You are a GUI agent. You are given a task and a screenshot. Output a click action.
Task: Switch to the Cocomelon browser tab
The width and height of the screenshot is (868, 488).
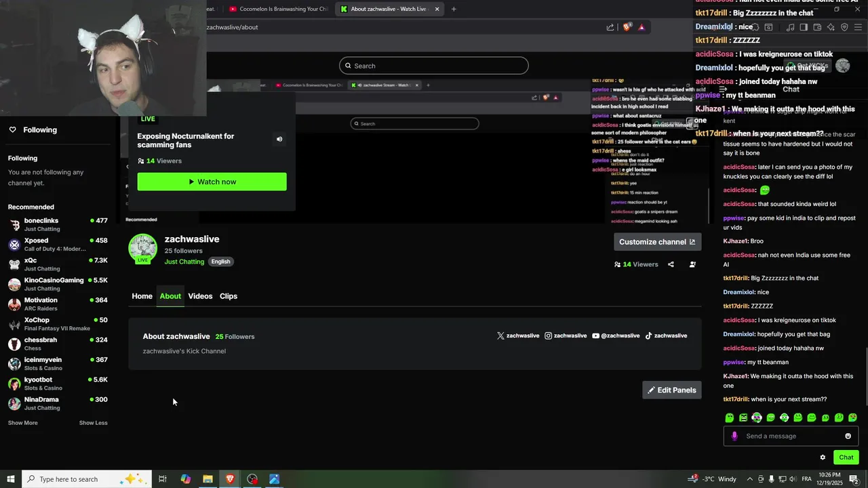pos(278,9)
